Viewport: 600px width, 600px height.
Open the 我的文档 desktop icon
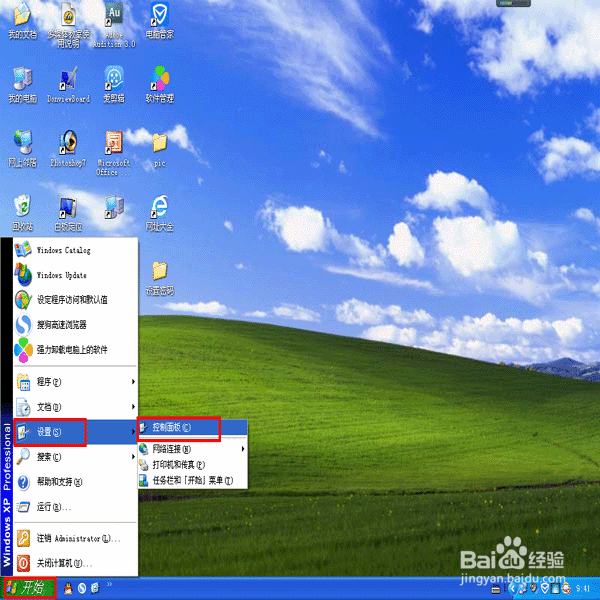click(23, 21)
